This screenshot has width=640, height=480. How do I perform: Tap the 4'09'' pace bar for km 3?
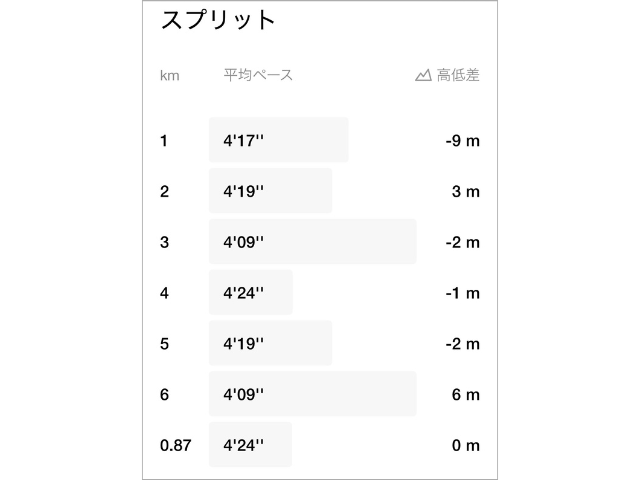click(x=312, y=242)
